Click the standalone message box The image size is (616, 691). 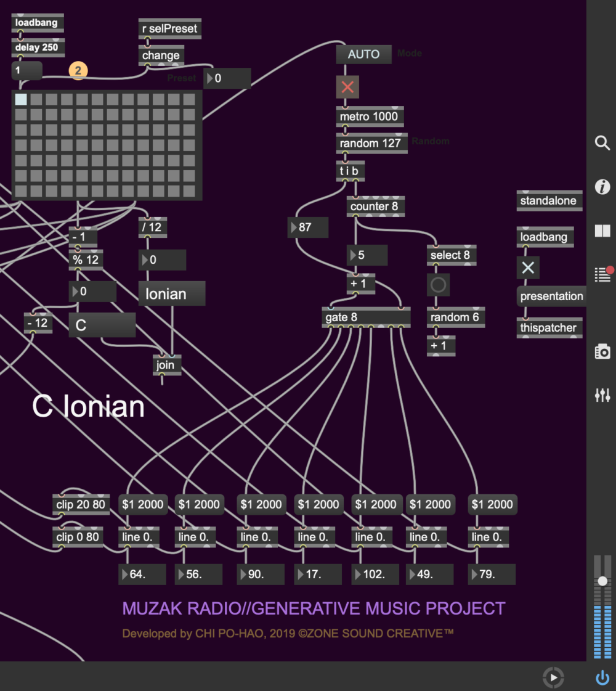549,200
